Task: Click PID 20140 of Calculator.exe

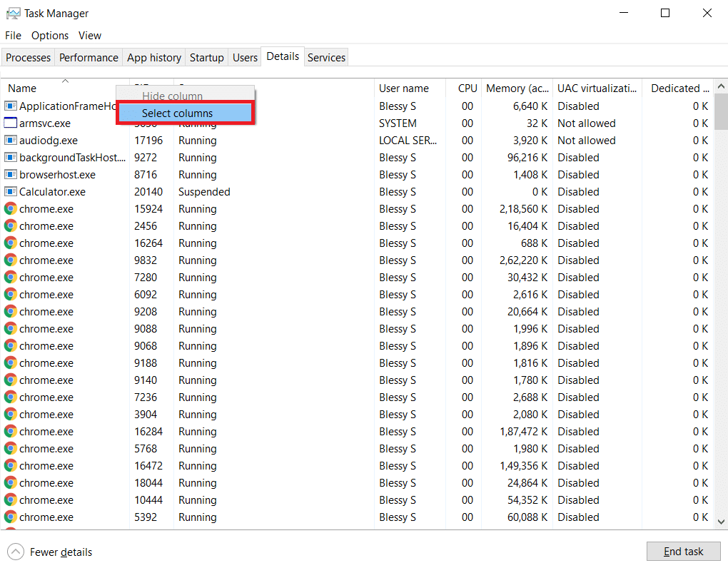Action: click(x=148, y=192)
